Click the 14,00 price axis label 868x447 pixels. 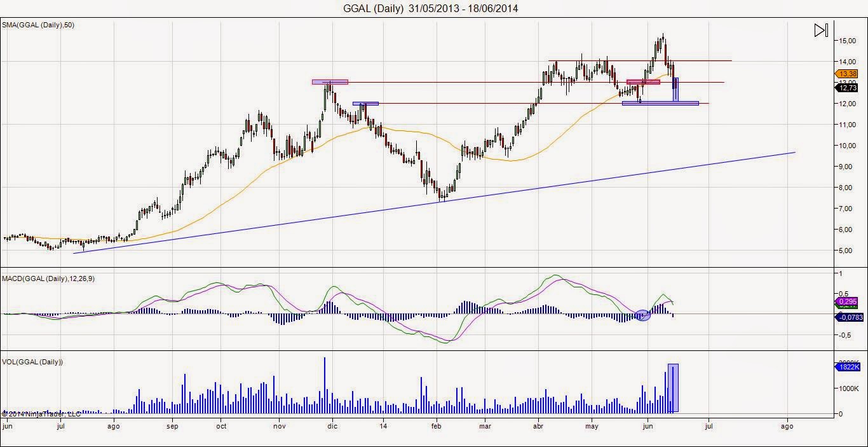coord(848,62)
